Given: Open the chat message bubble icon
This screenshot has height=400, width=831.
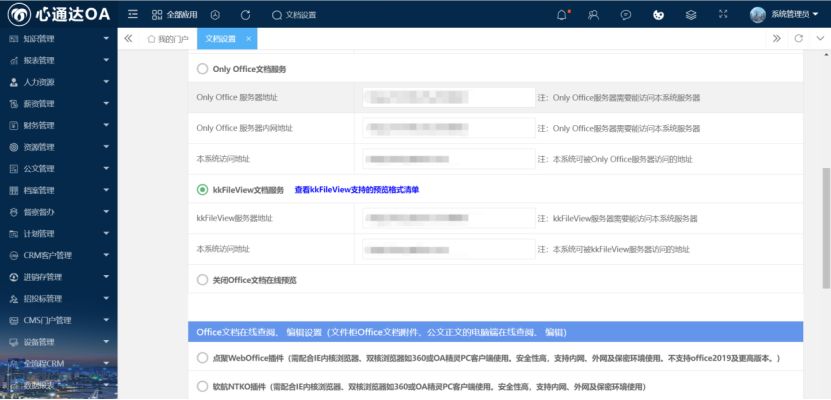Looking at the screenshot, I should coord(625,15).
